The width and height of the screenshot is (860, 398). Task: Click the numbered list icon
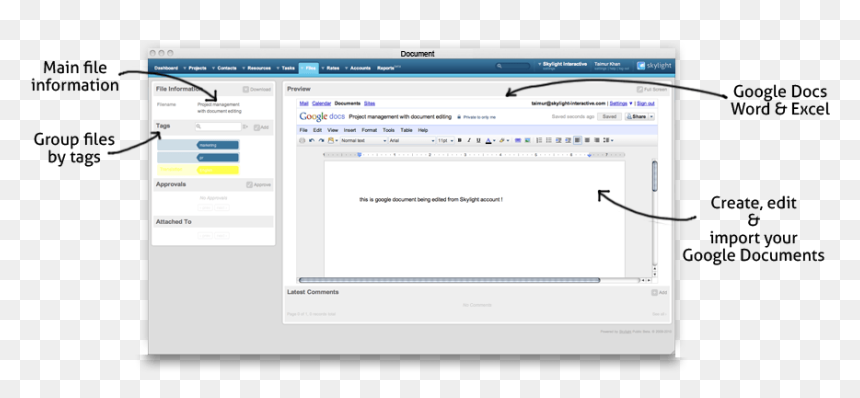539,140
